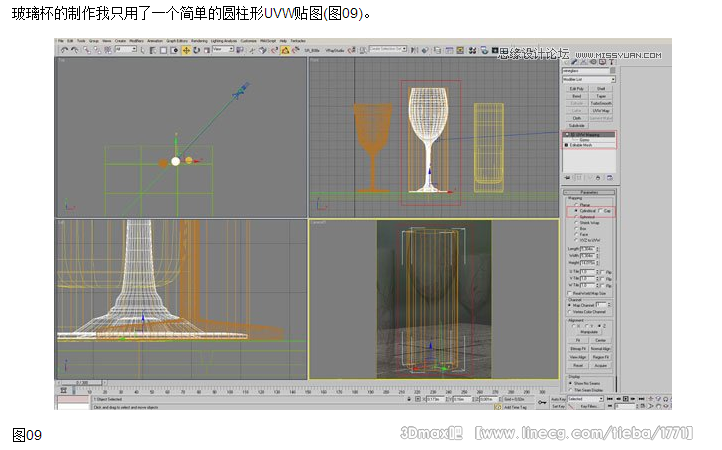The height and width of the screenshot is (450, 722).
Task: Select the Cylindrical mapping radio button
Action: [x=576, y=210]
